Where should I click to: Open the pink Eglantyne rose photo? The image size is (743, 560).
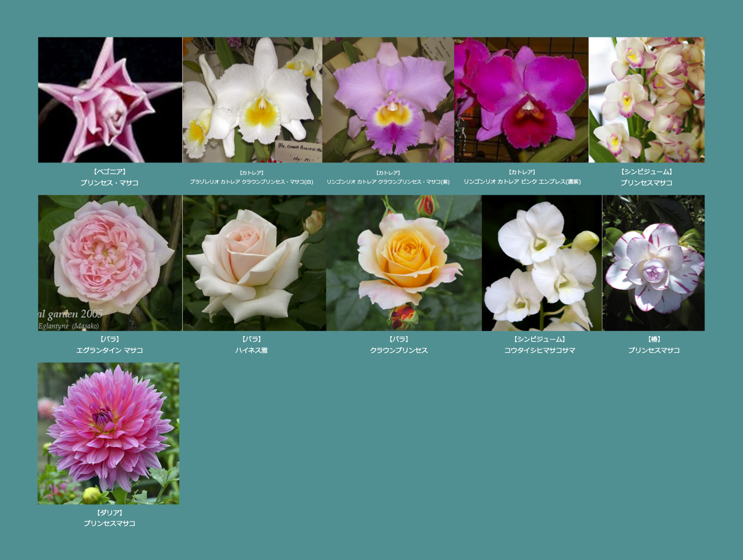[110, 263]
